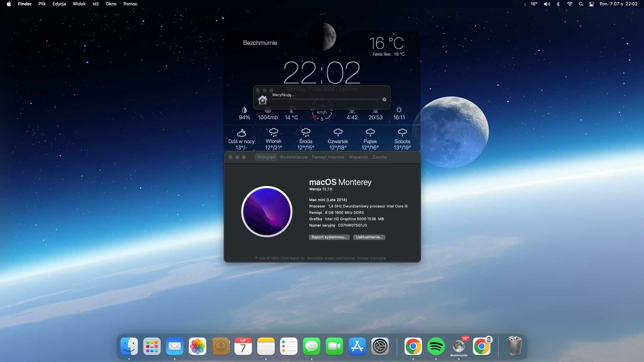The image size is (644, 362).
Task: Open Finder from the Dock
Action: click(129, 346)
